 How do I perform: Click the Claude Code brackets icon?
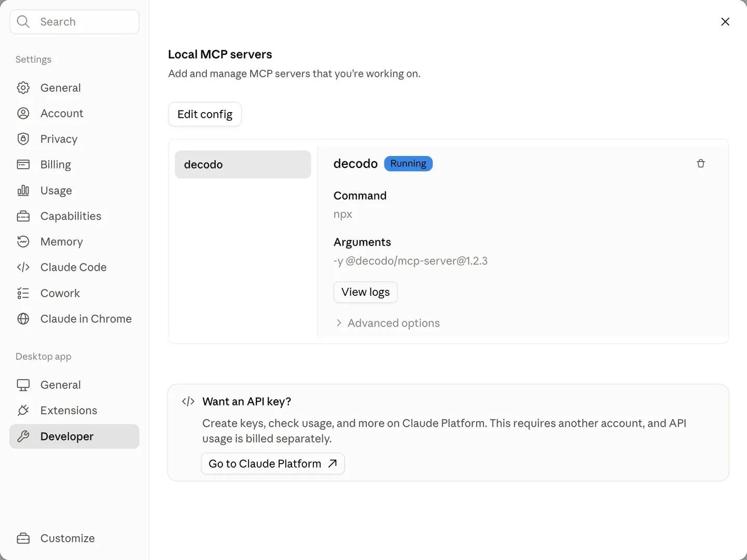point(23,267)
